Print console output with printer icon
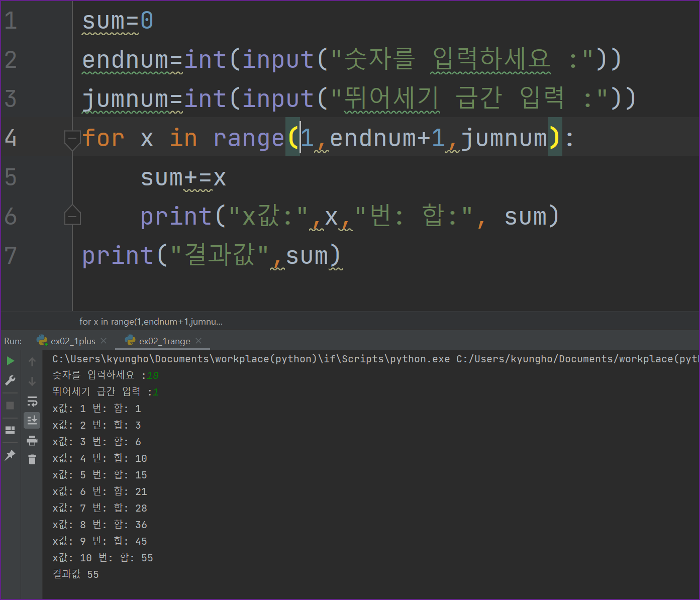The height and width of the screenshot is (600, 700). coord(32,441)
